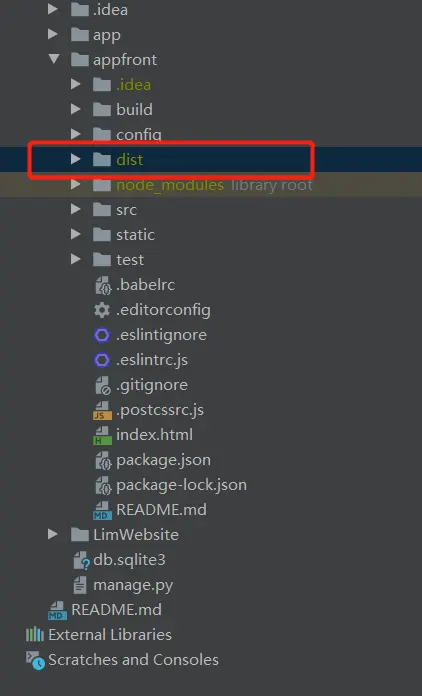Expand the .idea folder arrow inside appfront
This screenshot has width=422, height=696.
(76, 84)
